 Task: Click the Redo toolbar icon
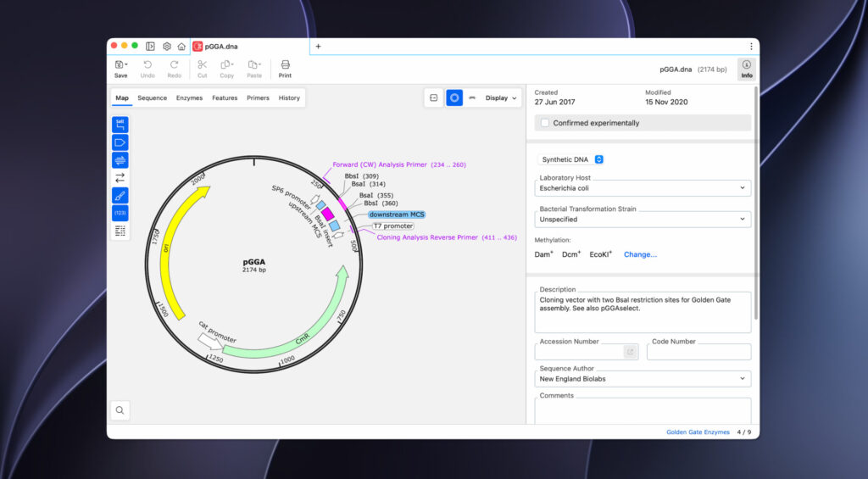click(174, 70)
